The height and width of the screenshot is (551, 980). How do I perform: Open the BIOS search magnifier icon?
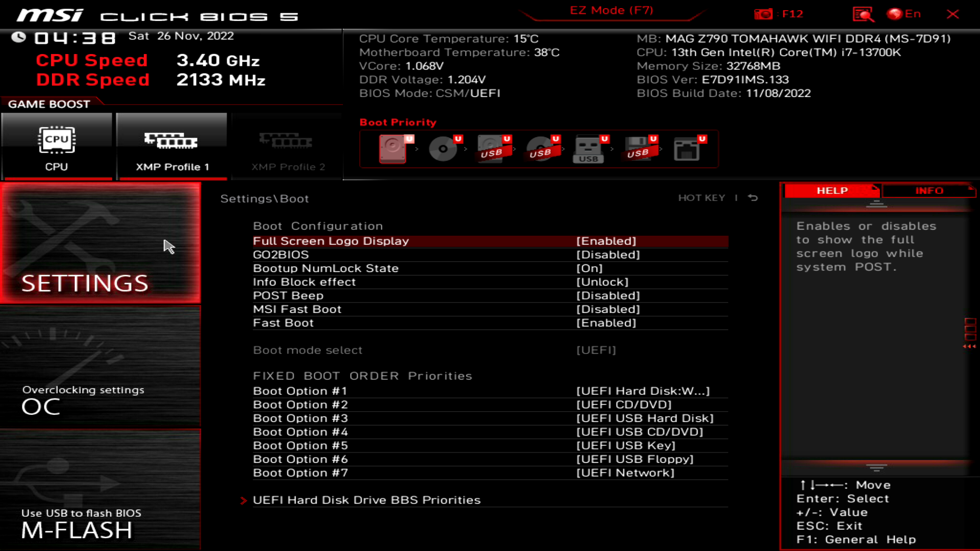point(863,14)
